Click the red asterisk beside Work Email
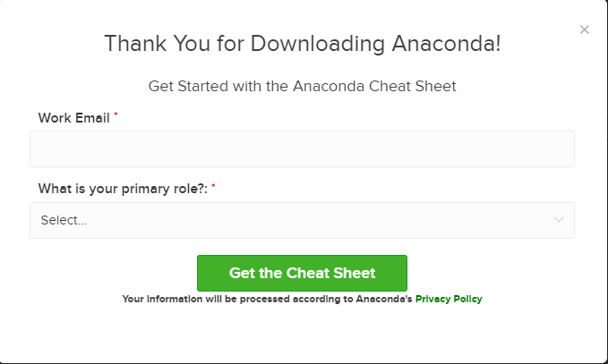 pyautogui.click(x=116, y=114)
